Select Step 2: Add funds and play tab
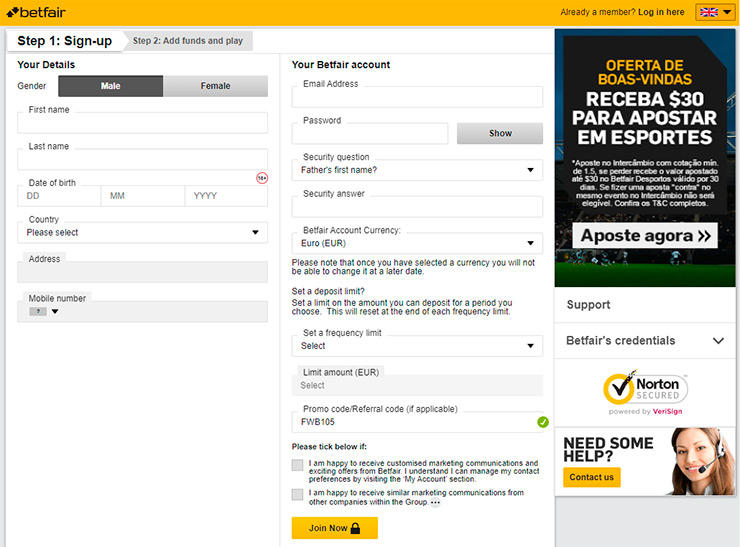Viewport: 740px width, 547px height. (188, 41)
